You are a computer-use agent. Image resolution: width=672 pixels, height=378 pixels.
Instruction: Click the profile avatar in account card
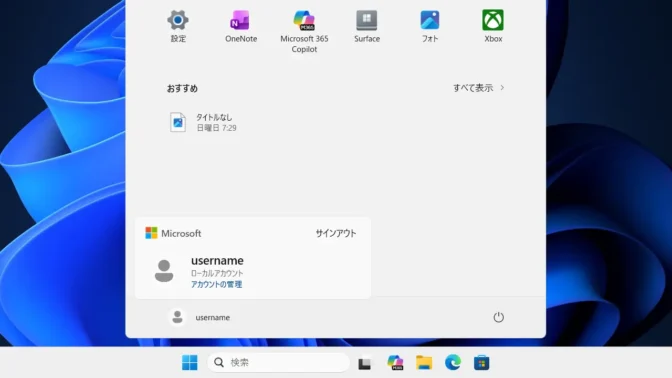[164, 270]
